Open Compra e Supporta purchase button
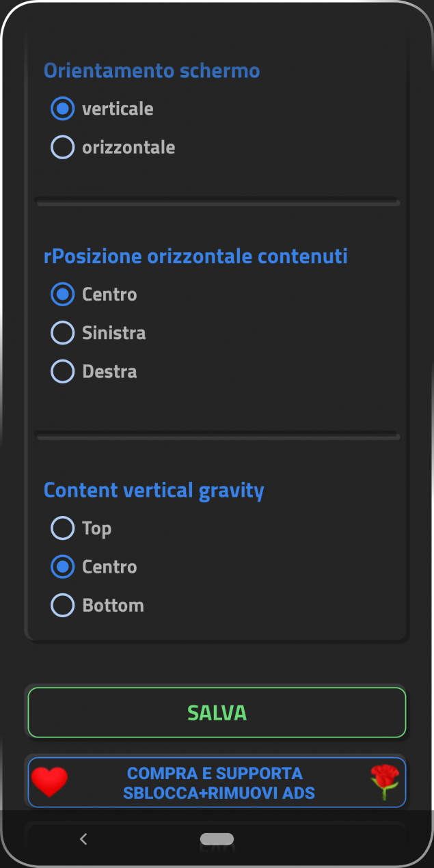 point(217,783)
